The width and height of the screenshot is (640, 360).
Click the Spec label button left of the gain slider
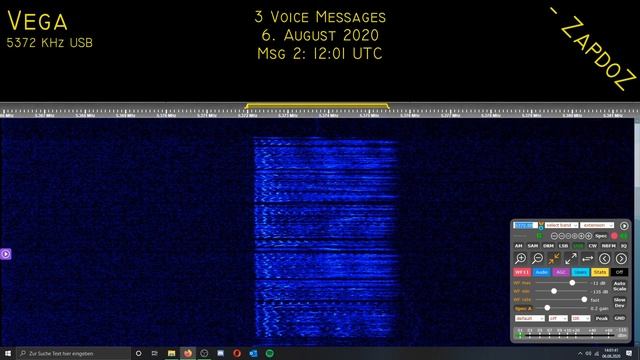point(523,308)
